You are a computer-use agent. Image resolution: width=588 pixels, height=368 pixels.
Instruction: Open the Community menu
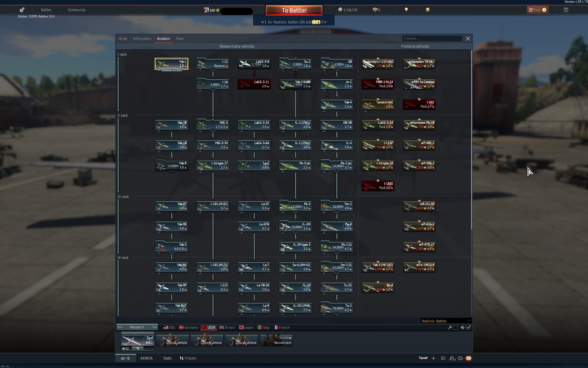pos(76,10)
